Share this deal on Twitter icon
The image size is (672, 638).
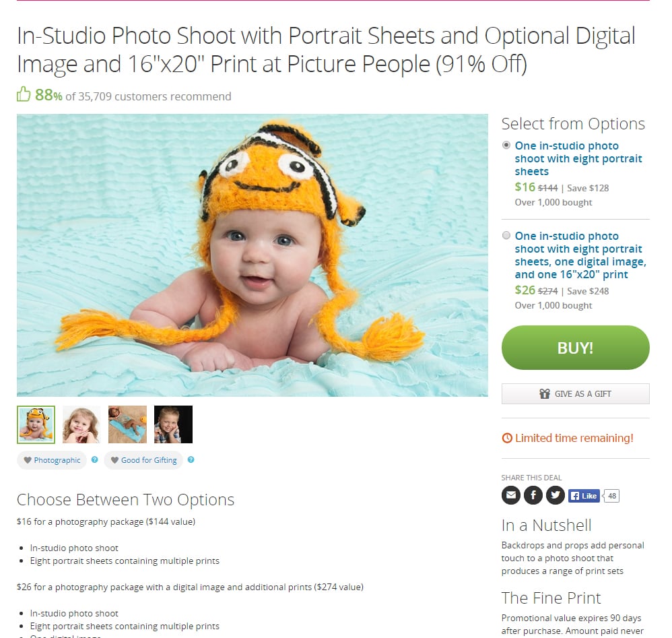[556, 495]
